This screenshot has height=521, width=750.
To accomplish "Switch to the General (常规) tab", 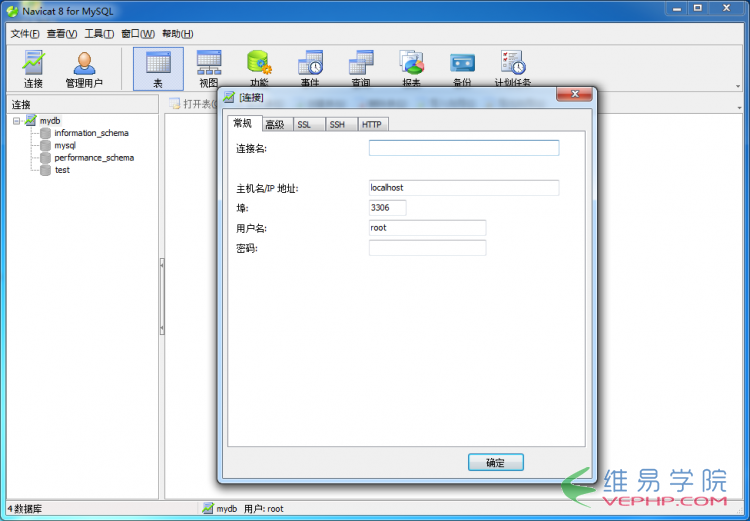I will click(244, 123).
